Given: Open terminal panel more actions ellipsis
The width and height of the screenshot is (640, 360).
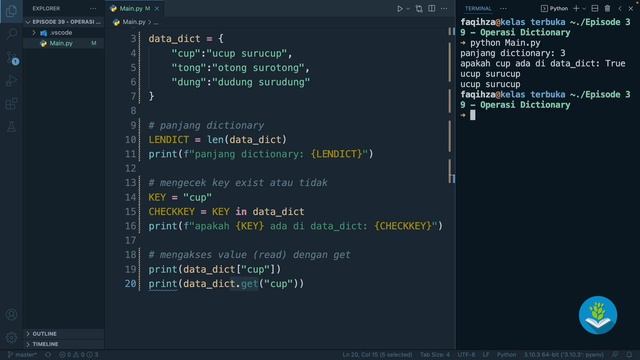Looking at the screenshot, I should [503, 9].
